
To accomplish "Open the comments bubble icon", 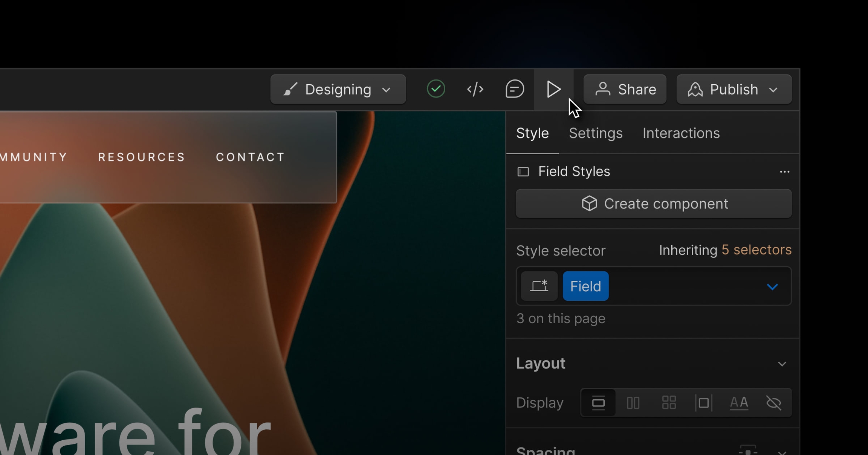I will coord(515,90).
